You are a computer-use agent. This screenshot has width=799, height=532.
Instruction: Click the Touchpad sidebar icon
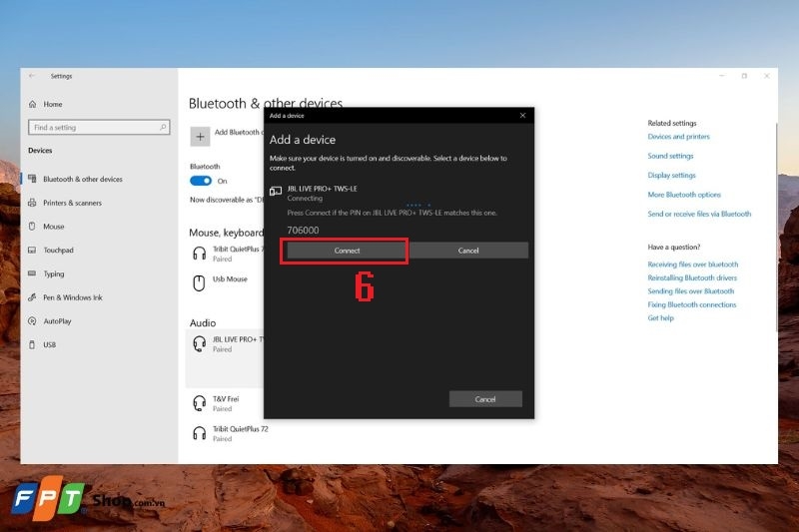(33, 250)
